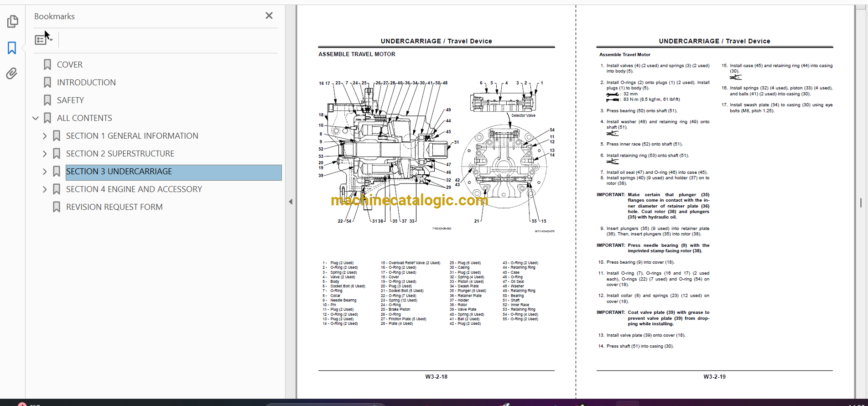
Task: Expand SECTION 4 ENGINE AND ACCESSORY
Action: (45, 189)
